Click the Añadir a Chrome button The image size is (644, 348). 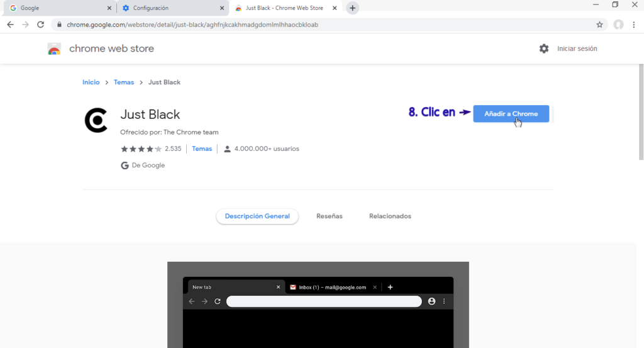tap(511, 114)
